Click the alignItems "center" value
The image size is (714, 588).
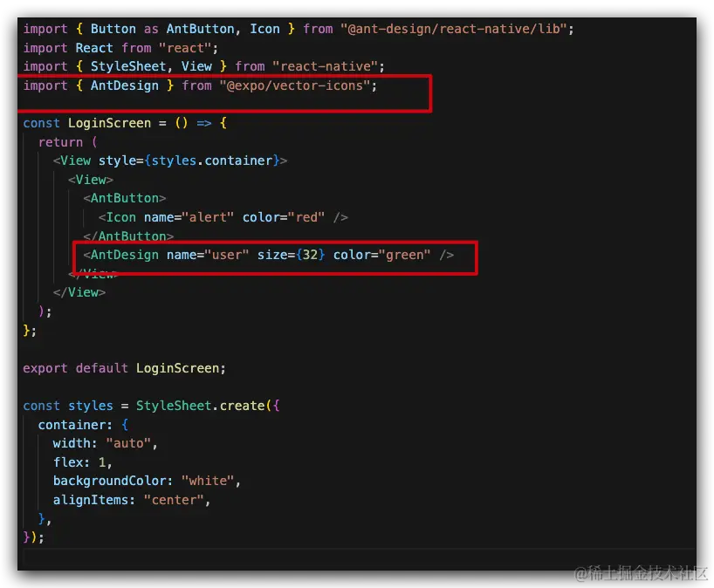(174, 500)
